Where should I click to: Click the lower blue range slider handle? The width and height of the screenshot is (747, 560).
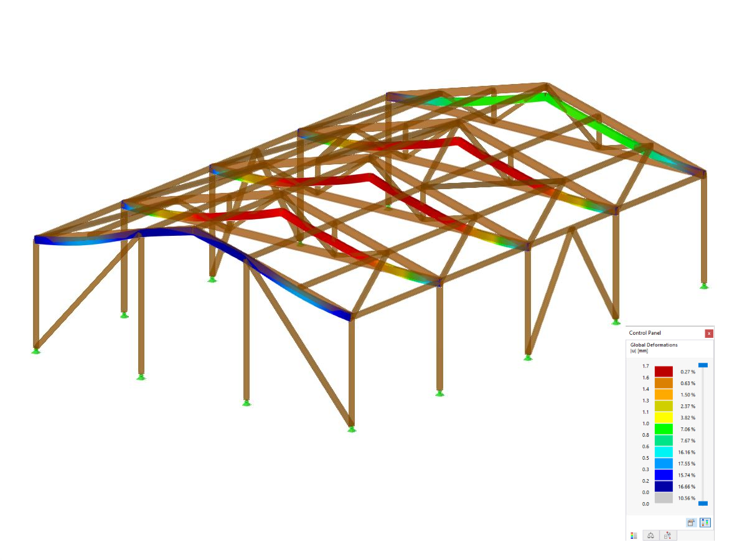703,503
